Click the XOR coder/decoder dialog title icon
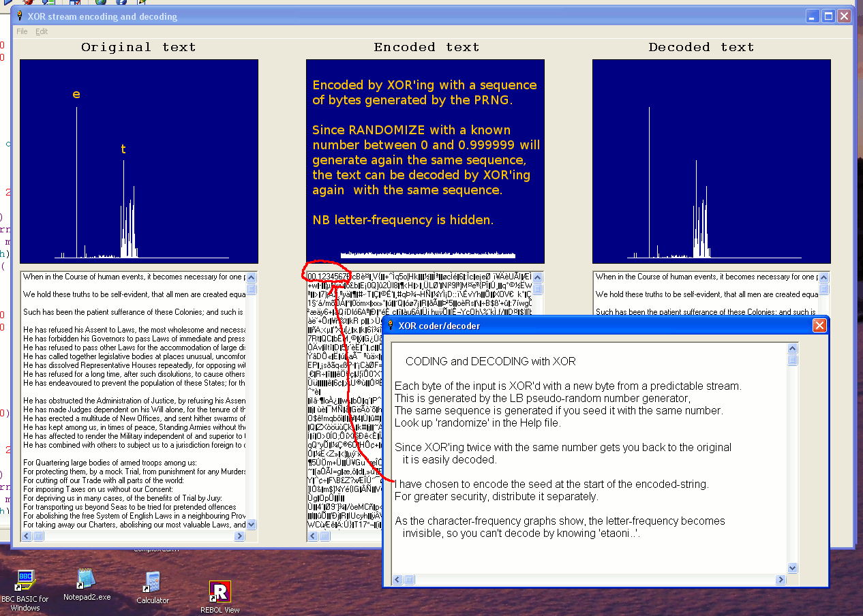The width and height of the screenshot is (863, 616). [x=391, y=326]
